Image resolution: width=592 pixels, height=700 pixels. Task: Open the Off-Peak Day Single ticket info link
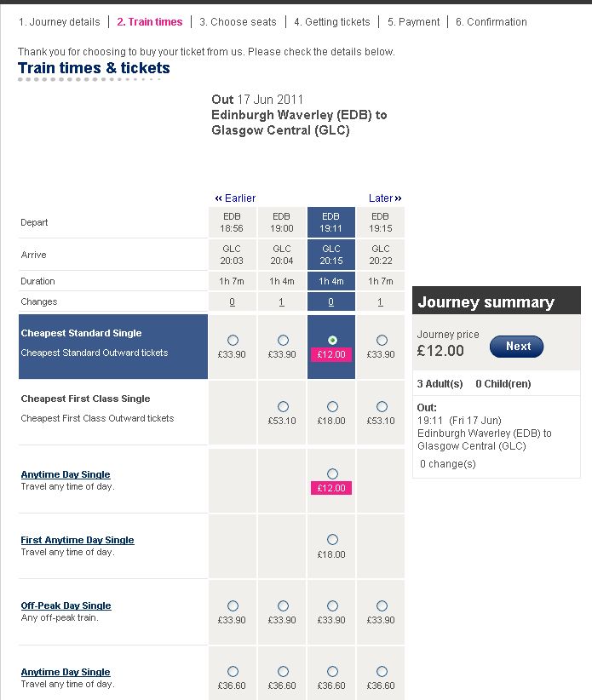click(x=66, y=605)
